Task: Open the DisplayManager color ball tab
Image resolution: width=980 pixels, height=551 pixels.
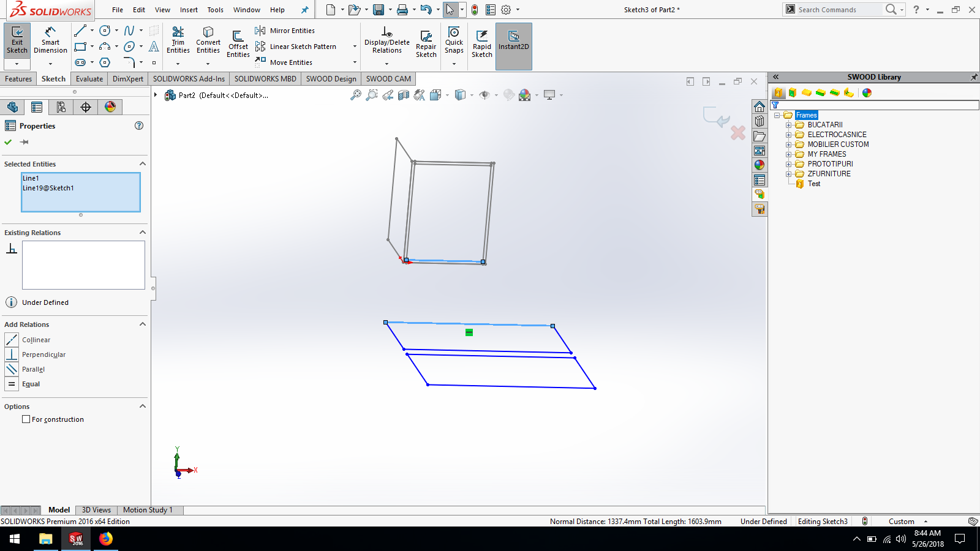Action: tap(110, 107)
